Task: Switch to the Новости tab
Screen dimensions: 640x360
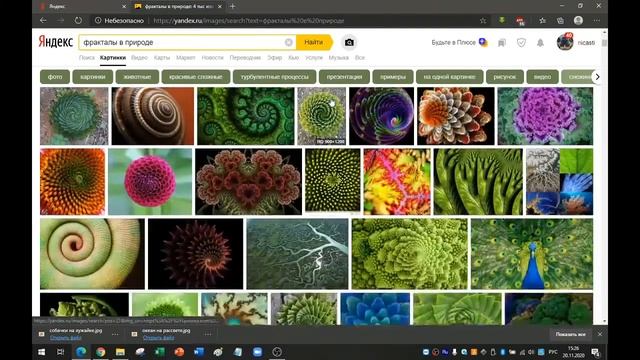Action: (x=212, y=58)
